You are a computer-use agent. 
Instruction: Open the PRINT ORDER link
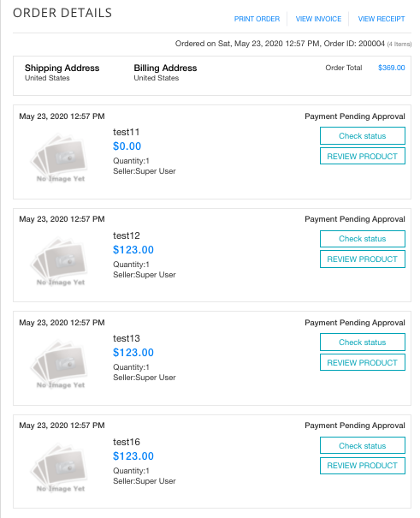(257, 19)
